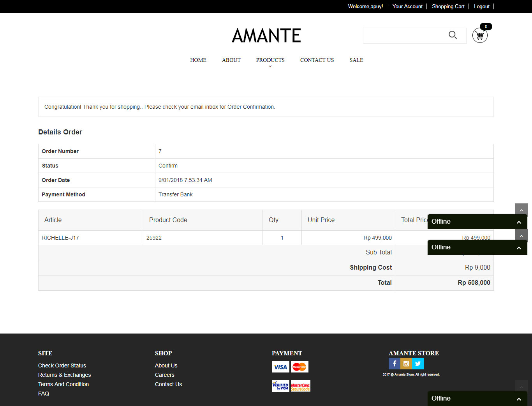Open the PRODUCTS dropdown menu
This screenshot has height=406, width=532.
pyautogui.click(x=270, y=60)
